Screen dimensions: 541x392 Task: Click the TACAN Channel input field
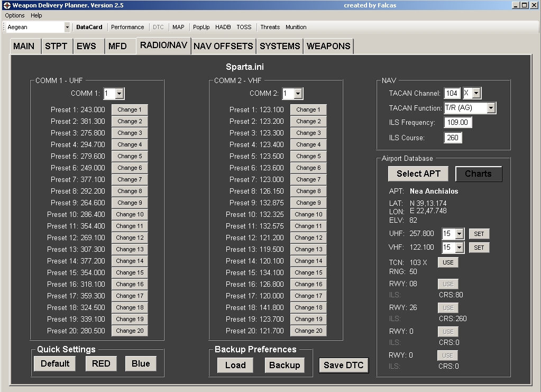pos(452,93)
